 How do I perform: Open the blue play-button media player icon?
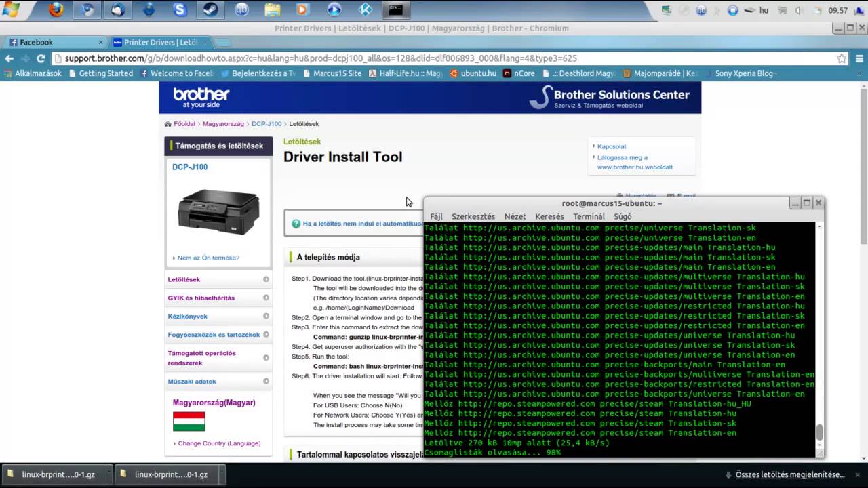(x=334, y=9)
